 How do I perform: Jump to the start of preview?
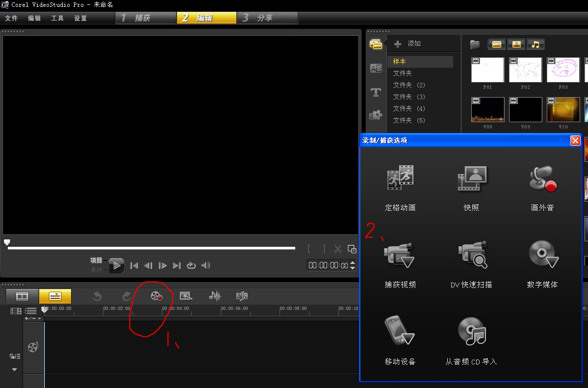pyautogui.click(x=134, y=265)
